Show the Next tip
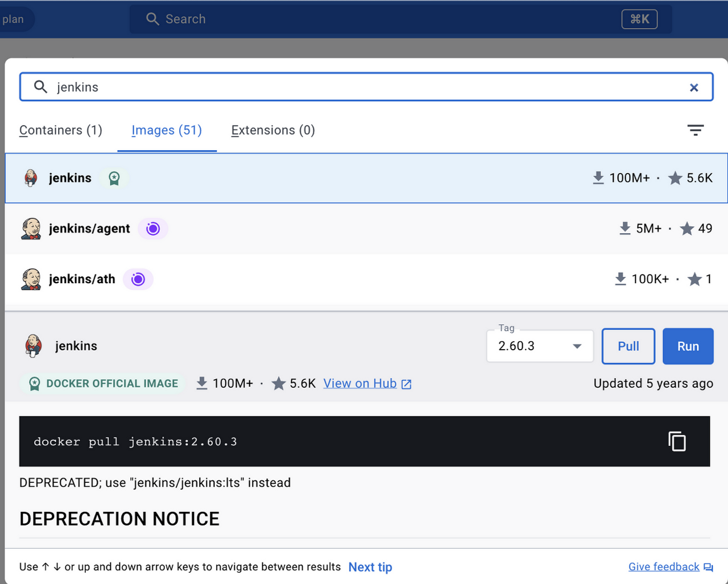728x584 pixels. tap(370, 567)
